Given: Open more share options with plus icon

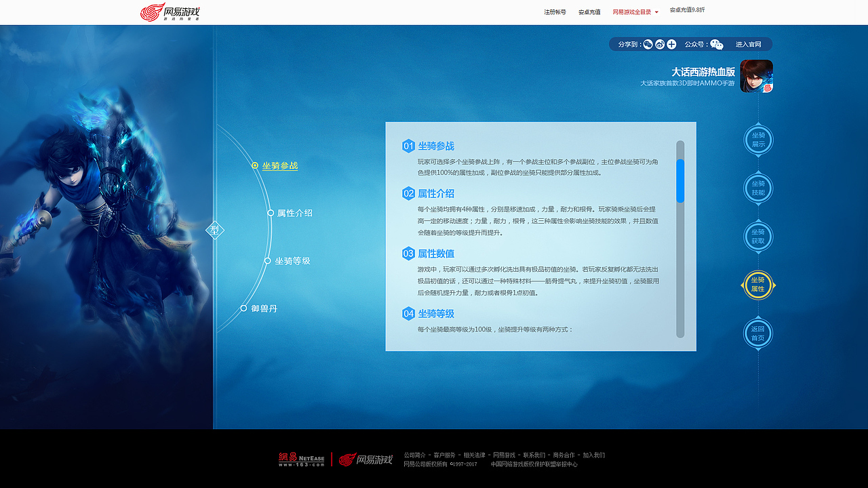Looking at the screenshot, I should [x=671, y=44].
